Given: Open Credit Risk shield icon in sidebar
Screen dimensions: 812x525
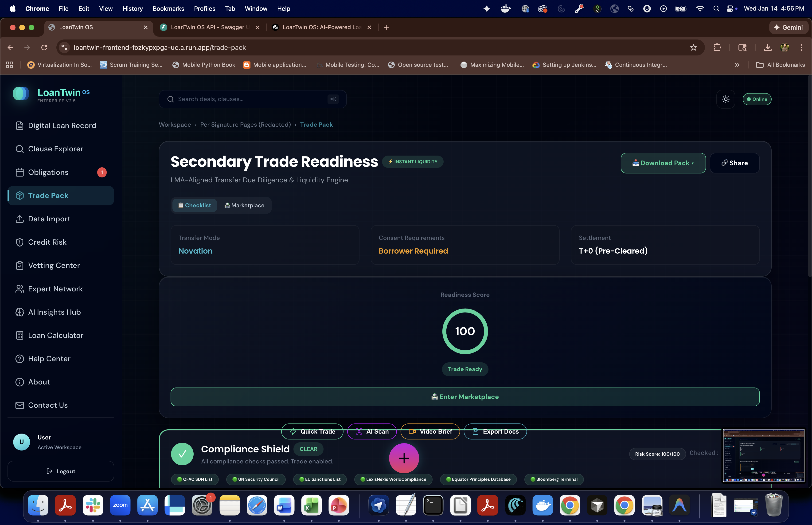Looking at the screenshot, I should tap(20, 242).
